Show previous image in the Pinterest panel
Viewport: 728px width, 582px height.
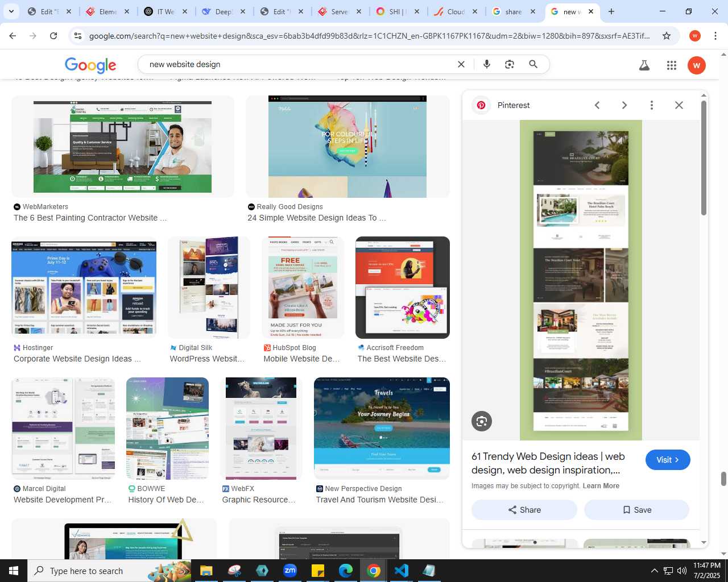[x=597, y=105]
